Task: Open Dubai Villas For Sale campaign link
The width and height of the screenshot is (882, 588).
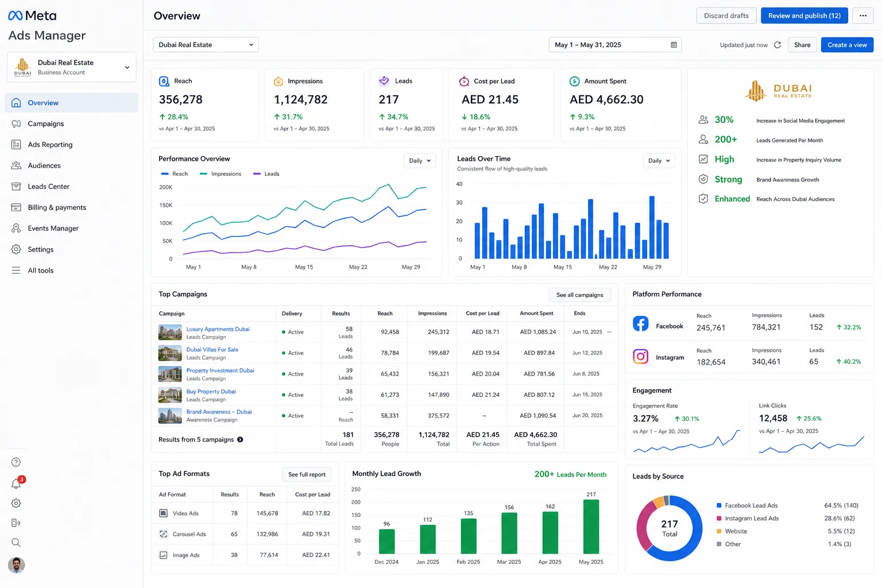Action: click(x=212, y=350)
